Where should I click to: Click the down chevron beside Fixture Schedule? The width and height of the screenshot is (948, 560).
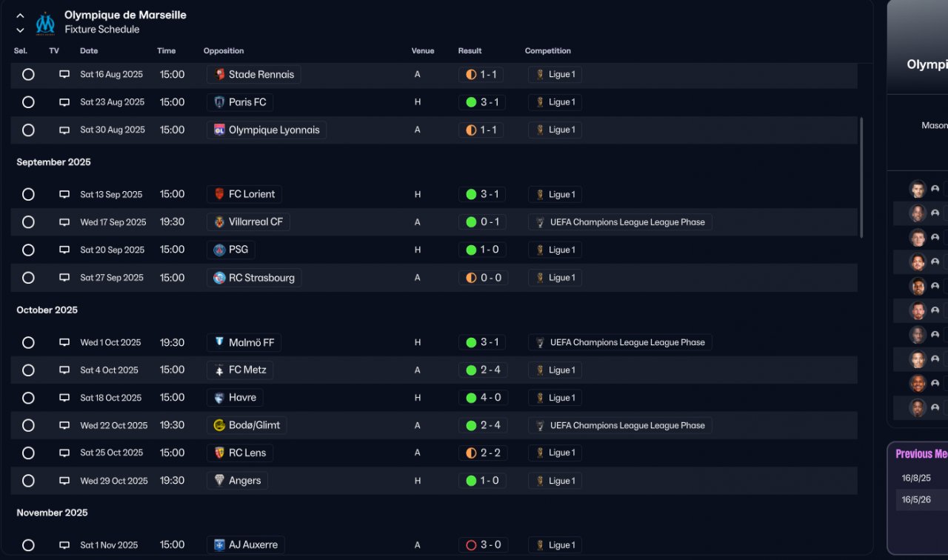(20, 30)
